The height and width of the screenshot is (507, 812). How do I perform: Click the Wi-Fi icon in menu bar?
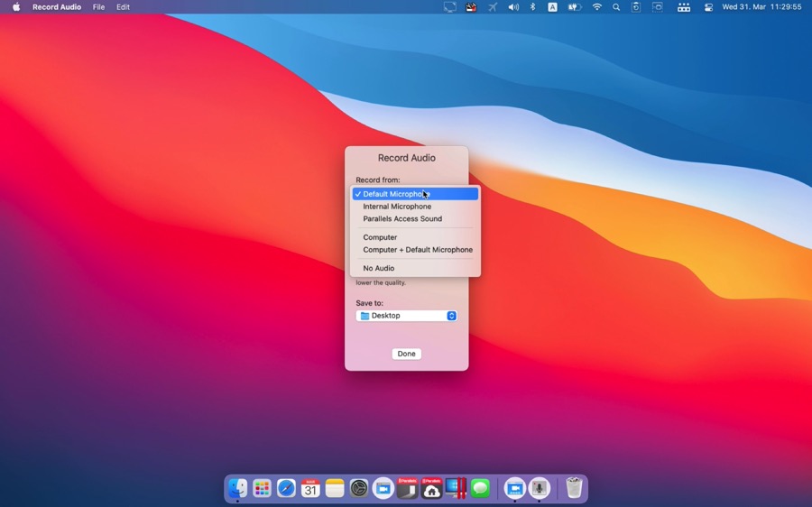596,7
